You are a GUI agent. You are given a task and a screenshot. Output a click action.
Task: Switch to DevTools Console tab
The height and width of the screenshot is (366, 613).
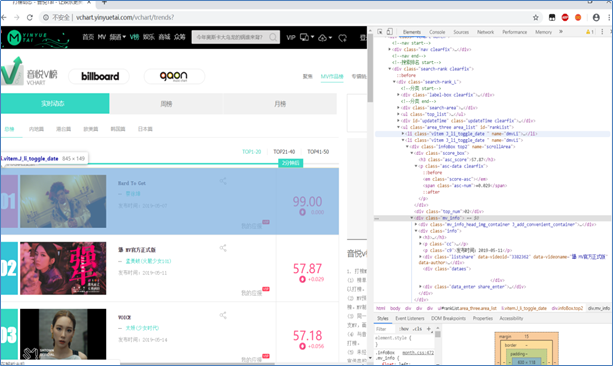click(x=437, y=32)
